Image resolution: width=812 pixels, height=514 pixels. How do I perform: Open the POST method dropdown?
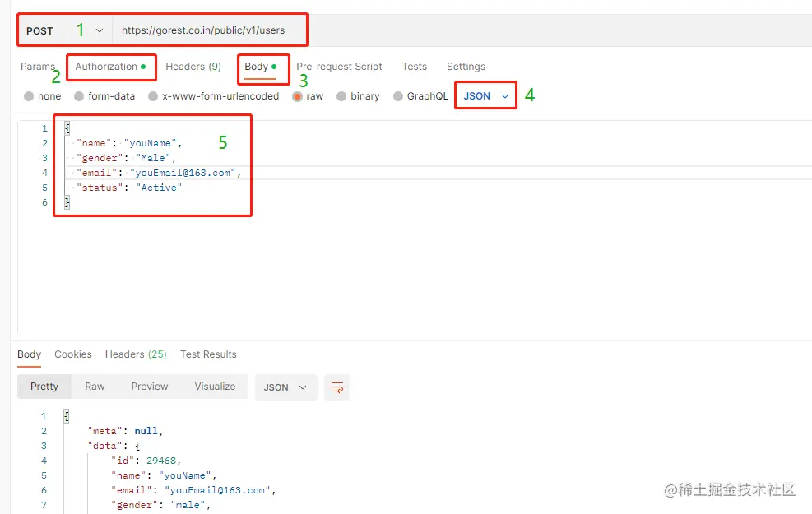pyautogui.click(x=65, y=30)
